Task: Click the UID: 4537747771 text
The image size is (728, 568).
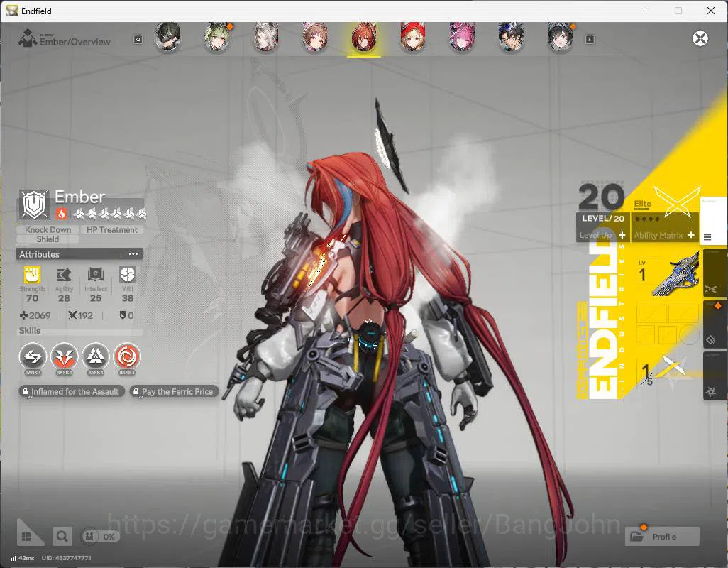Action: pyautogui.click(x=67, y=558)
